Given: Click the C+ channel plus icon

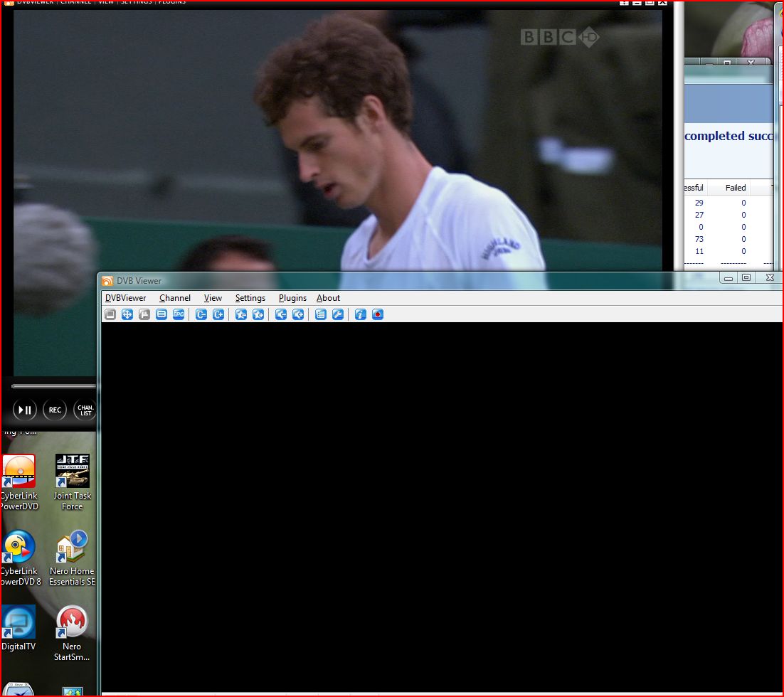Looking at the screenshot, I should point(218,314).
